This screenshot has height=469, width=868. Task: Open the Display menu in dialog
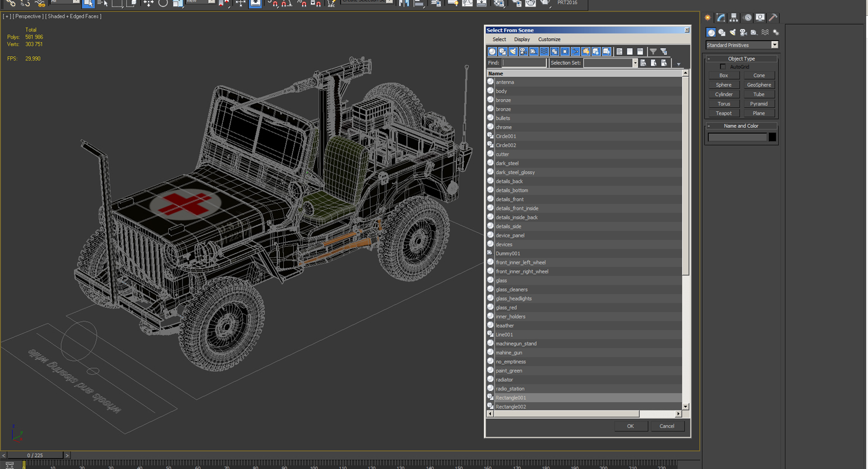pos(522,39)
